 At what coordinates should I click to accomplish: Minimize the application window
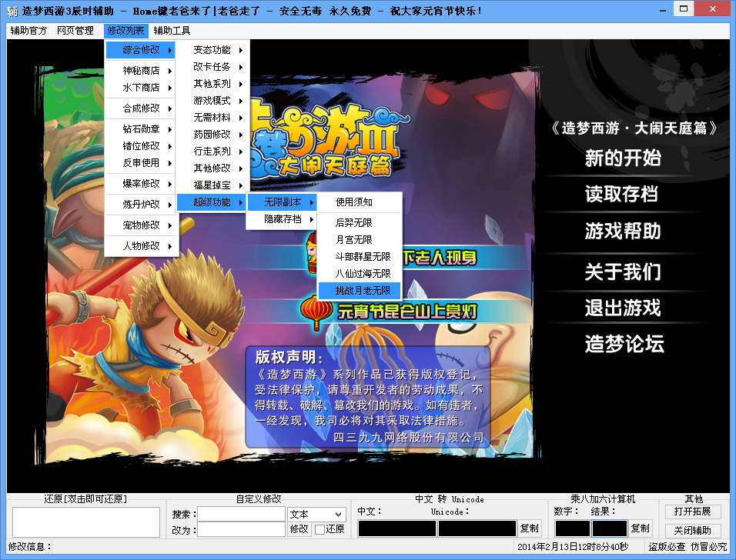pos(662,10)
